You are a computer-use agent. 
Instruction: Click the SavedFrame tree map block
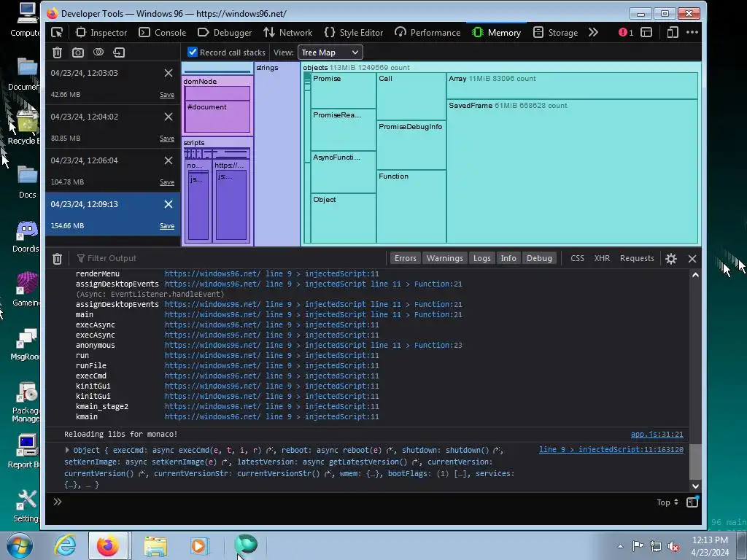(572, 171)
